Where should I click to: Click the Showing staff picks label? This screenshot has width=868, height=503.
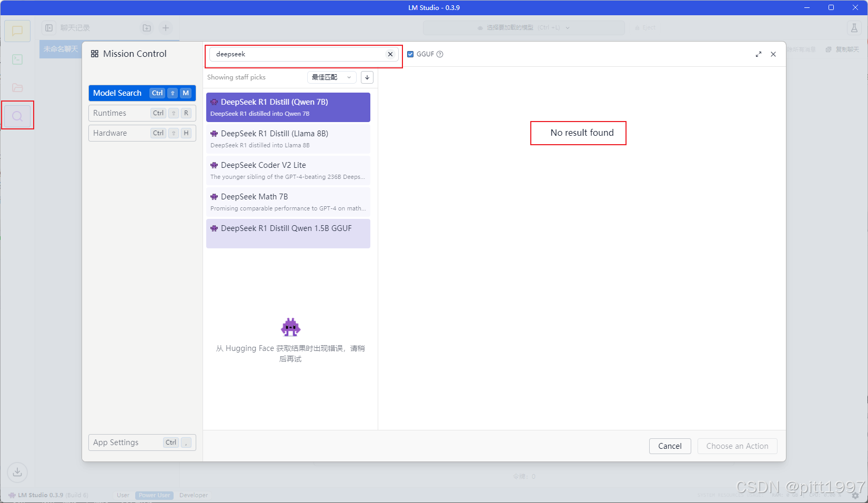[x=236, y=77]
